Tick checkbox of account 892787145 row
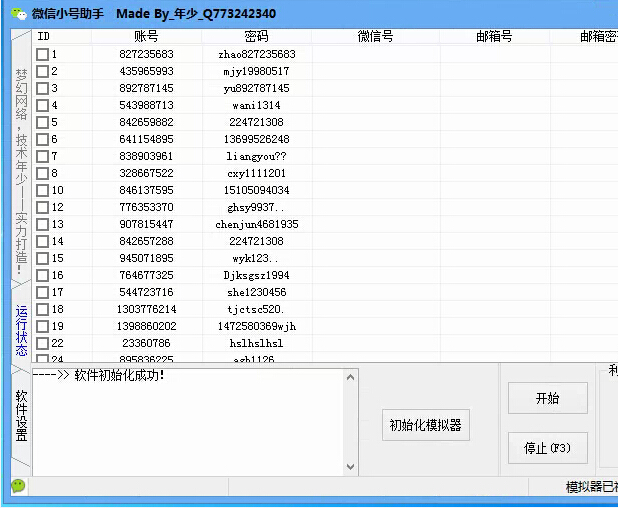 [x=42, y=88]
